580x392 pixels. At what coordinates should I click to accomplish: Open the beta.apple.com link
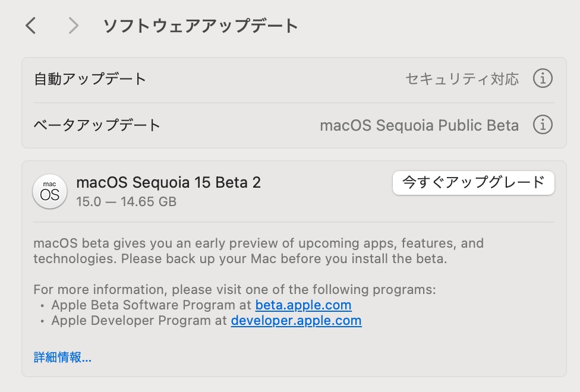pos(303,305)
